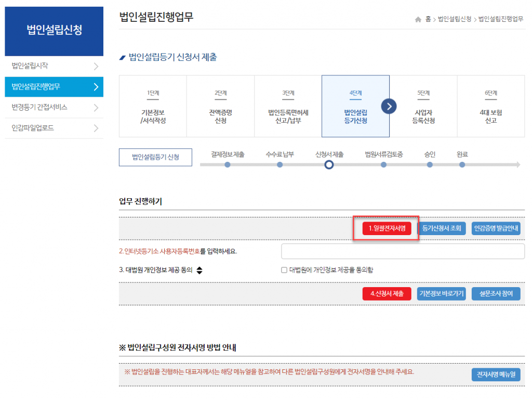Select step 6 4대 보험 신고 tab
532x400 pixels.
pos(491,106)
